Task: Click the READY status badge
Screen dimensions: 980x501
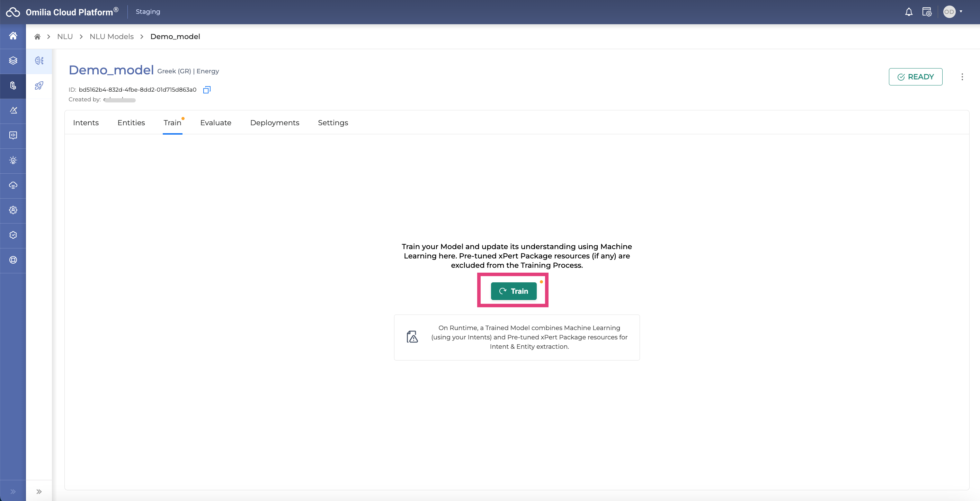Action: coord(915,77)
